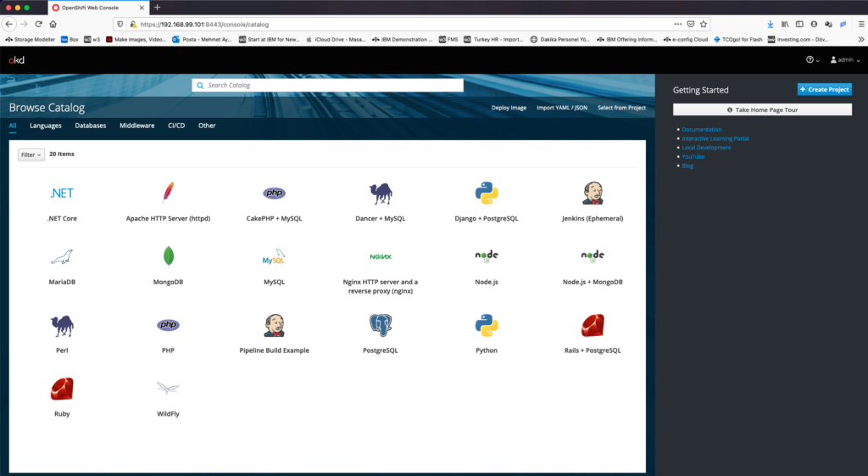Open the Dancer + MySQL camel icon
The width and height of the screenshot is (868, 476).
click(x=381, y=193)
